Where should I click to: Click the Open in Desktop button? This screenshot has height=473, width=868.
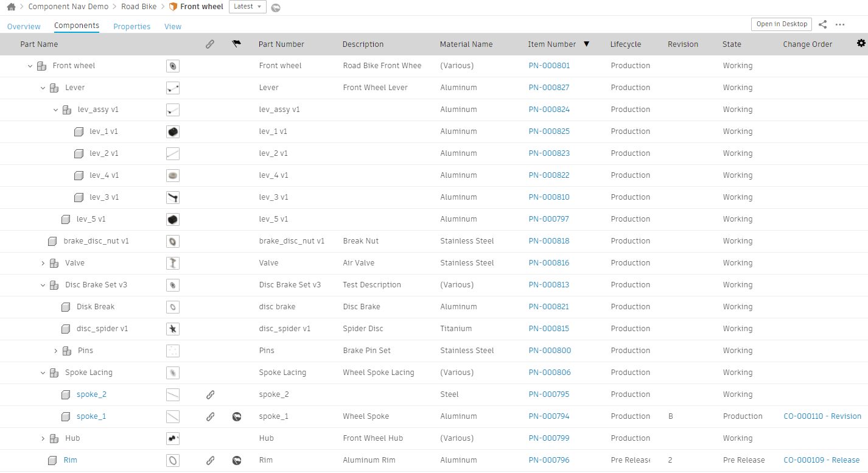click(x=782, y=24)
